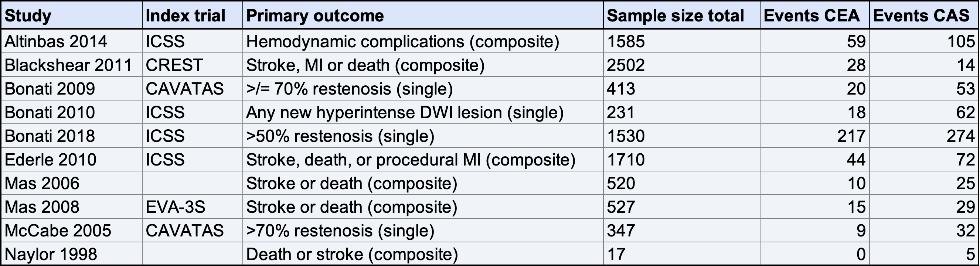
Task: Select the Primary outcome header cell
Action: [x=423, y=16]
